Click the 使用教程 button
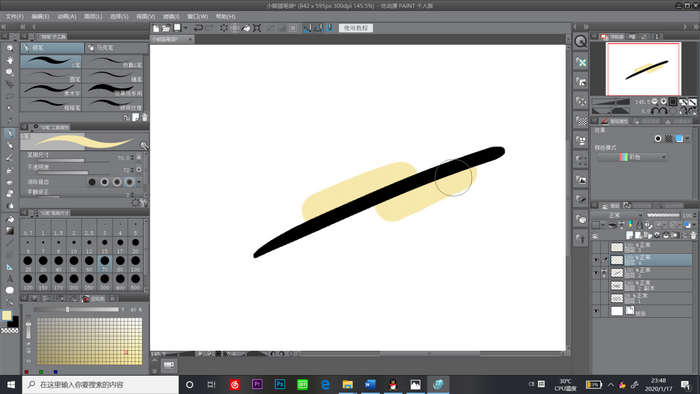This screenshot has height=394, width=700. pos(356,28)
